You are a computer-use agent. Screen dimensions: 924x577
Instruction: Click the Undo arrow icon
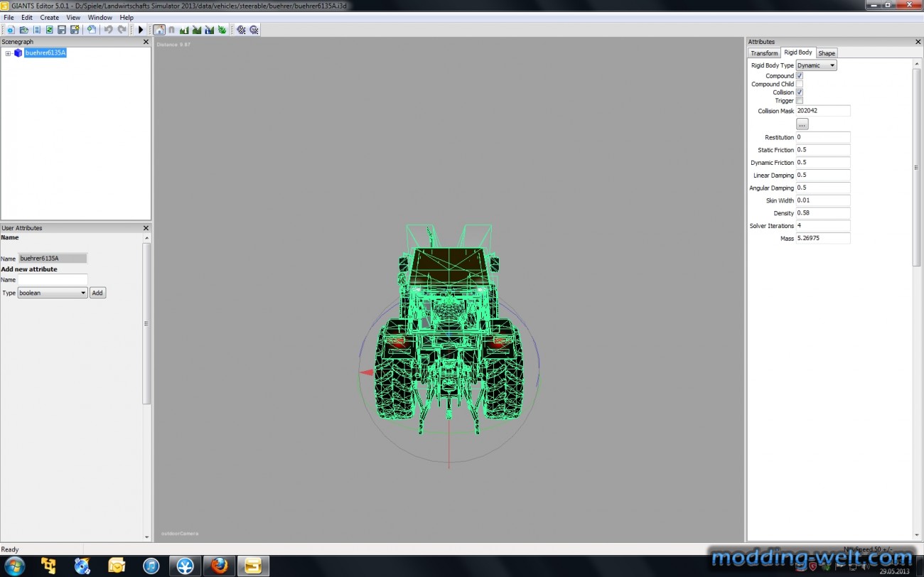[x=109, y=30]
